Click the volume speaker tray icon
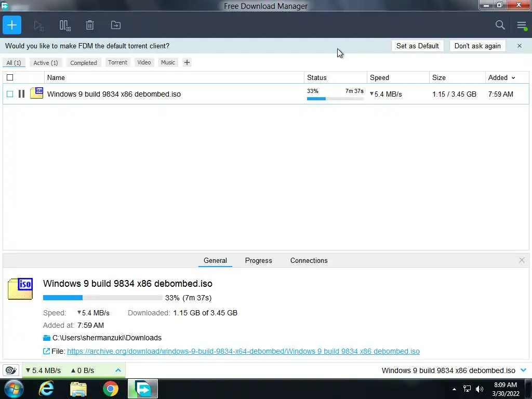Screen dimensions: 532x399 [x=480, y=389]
